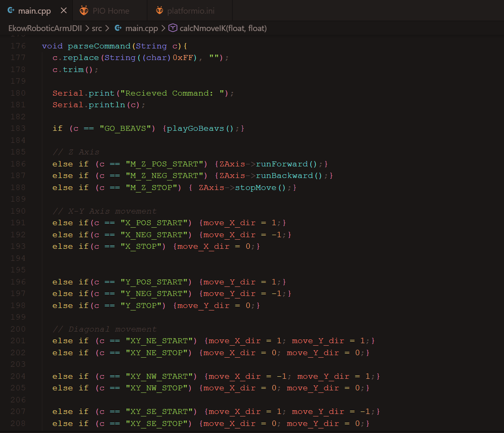
Task: Select the main.cpp tab label
Action: point(34,11)
